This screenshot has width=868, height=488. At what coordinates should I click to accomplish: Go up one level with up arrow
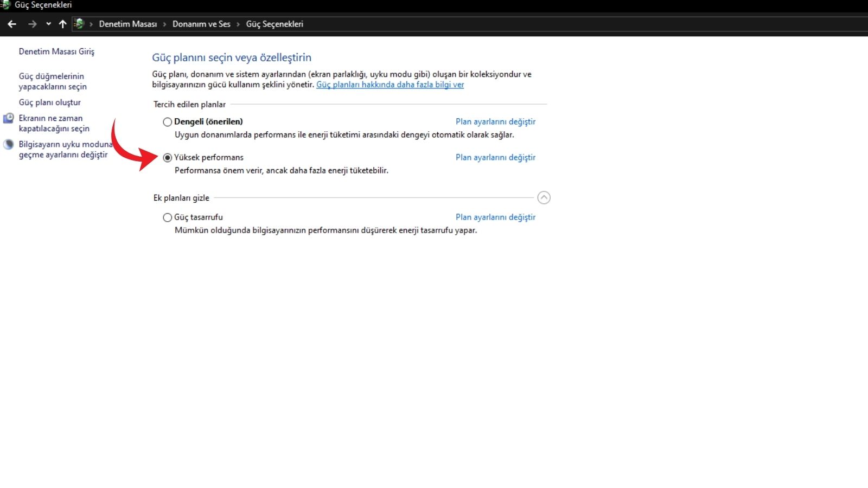point(62,24)
